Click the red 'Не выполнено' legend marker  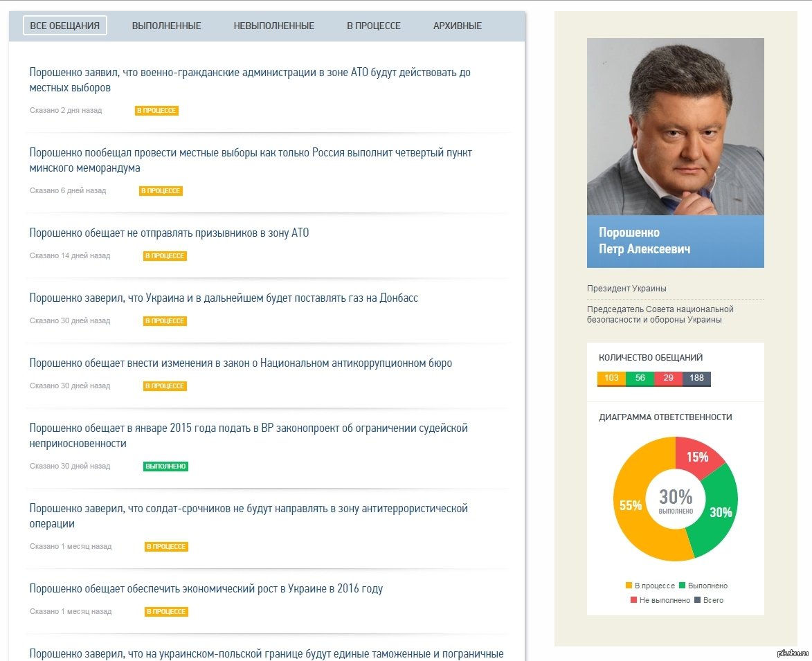click(x=633, y=600)
